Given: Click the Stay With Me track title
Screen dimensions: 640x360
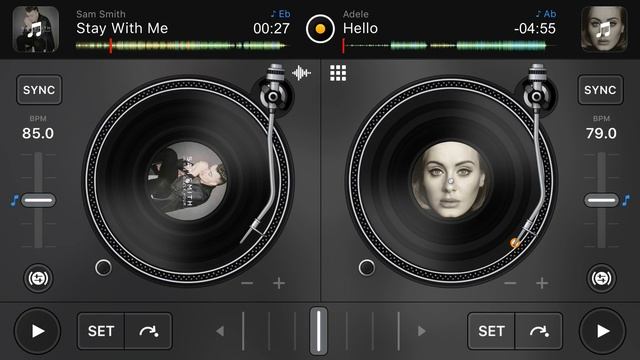Looking at the screenshot, I should coord(122,28).
